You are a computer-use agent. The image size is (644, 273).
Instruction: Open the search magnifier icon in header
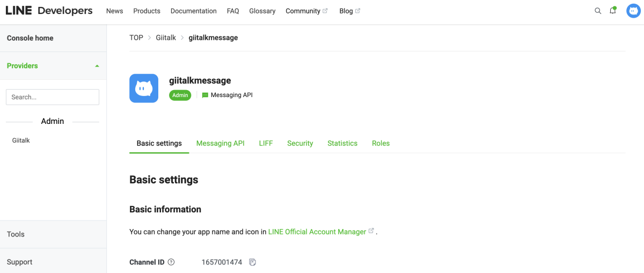click(x=598, y=11)
